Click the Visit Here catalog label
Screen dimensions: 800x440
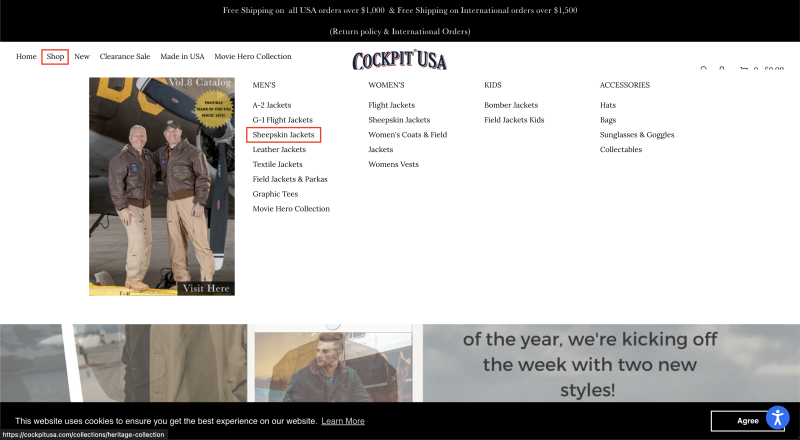(206, 288)
